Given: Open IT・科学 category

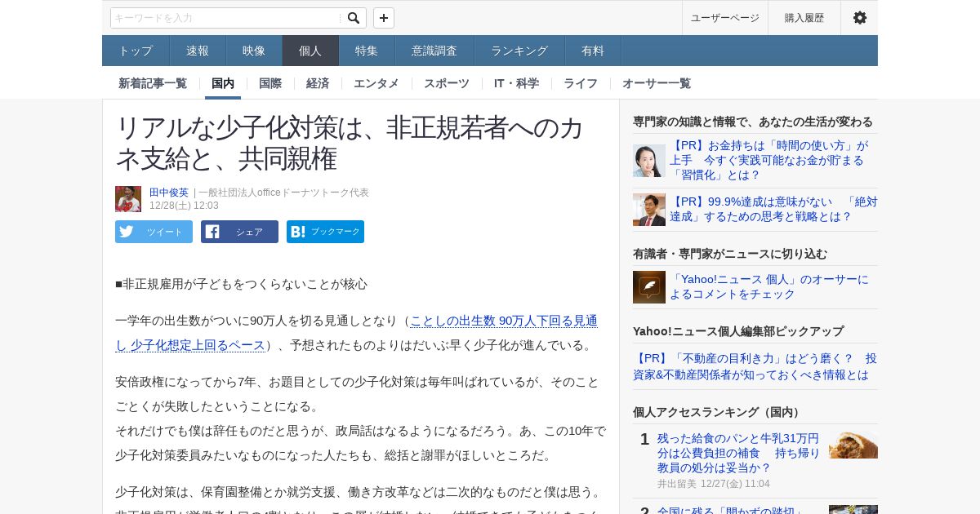Looking at the screenshot, I should click(x=516, y=83).
